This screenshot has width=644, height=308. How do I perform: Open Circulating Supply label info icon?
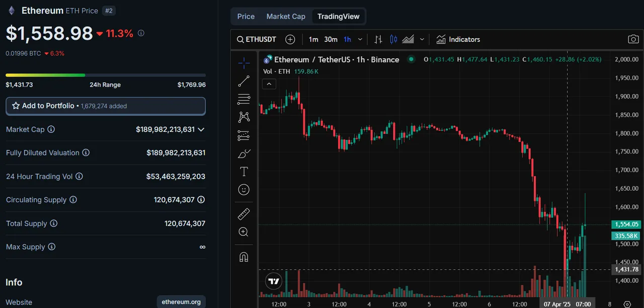point(73,200)
